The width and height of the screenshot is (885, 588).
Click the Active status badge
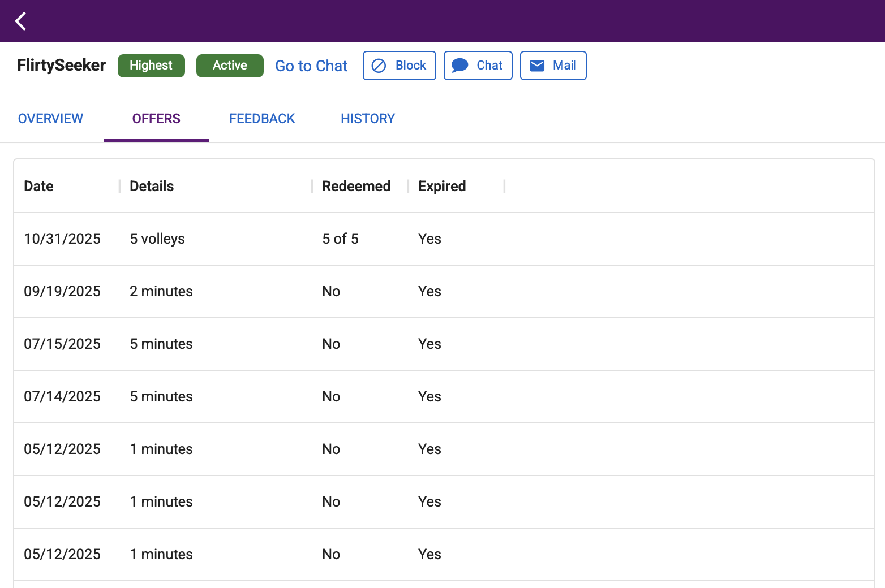230,66
